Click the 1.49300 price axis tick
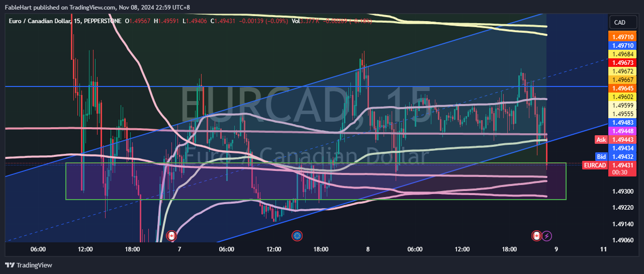The image size is (644, 274). [623, 192]
